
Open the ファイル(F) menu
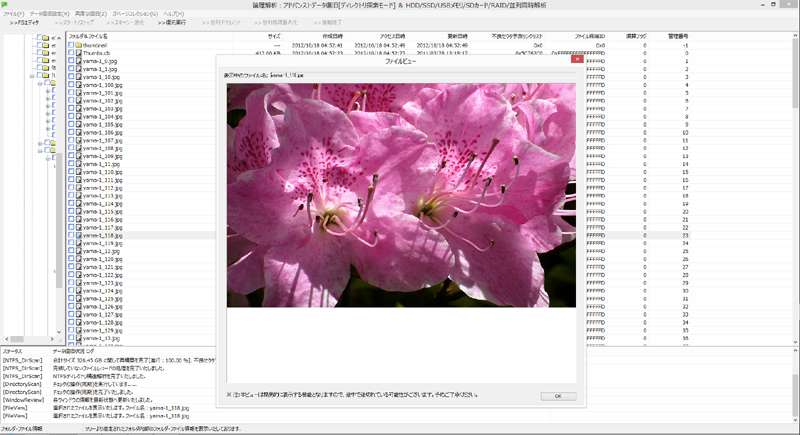(x=13, y=14)
